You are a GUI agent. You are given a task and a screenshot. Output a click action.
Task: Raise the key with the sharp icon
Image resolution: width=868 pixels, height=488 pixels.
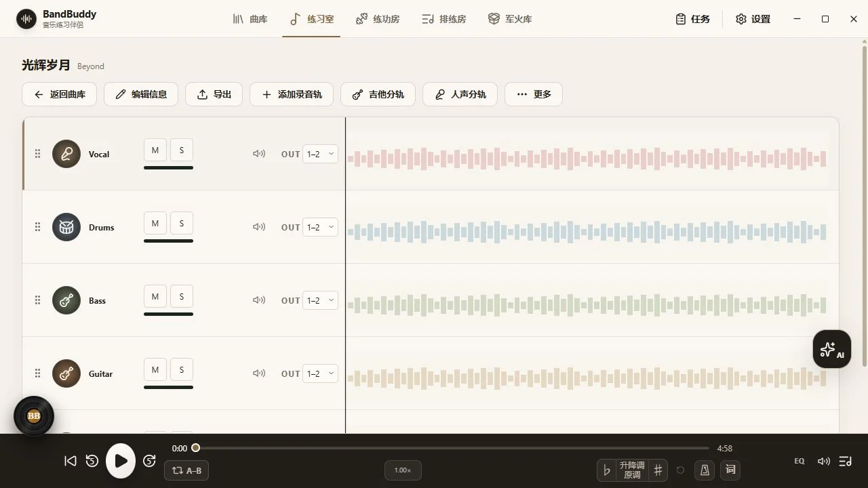[657, 470]
